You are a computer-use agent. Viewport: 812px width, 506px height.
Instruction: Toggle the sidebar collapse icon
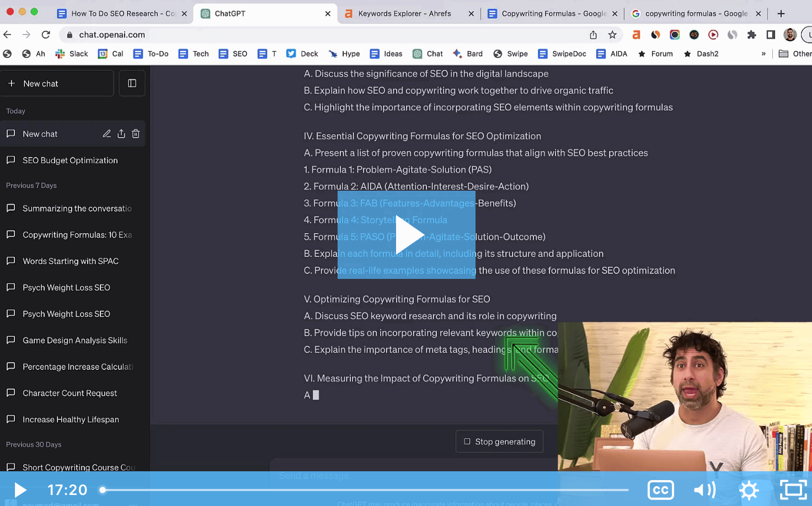click(x=132, y=83)
